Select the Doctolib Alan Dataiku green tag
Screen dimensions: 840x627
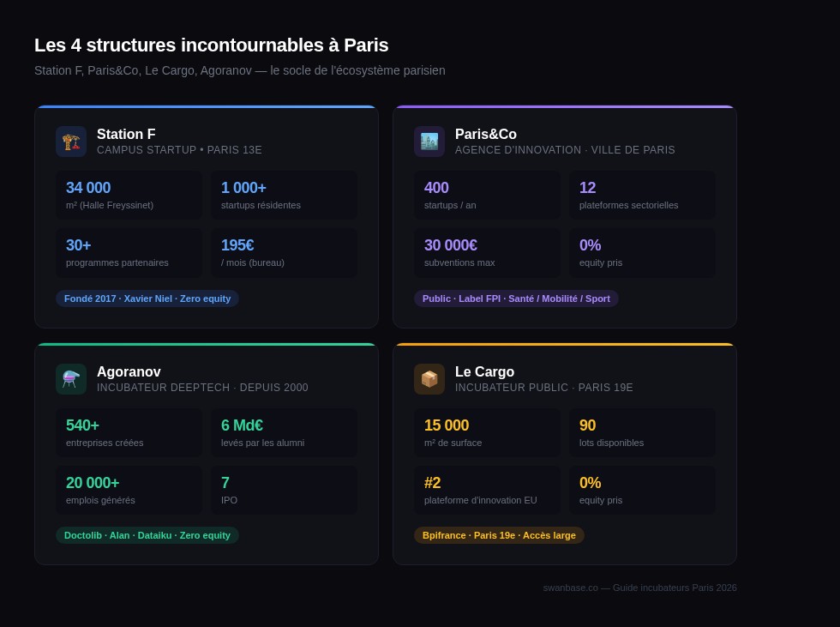pos(147,535)
